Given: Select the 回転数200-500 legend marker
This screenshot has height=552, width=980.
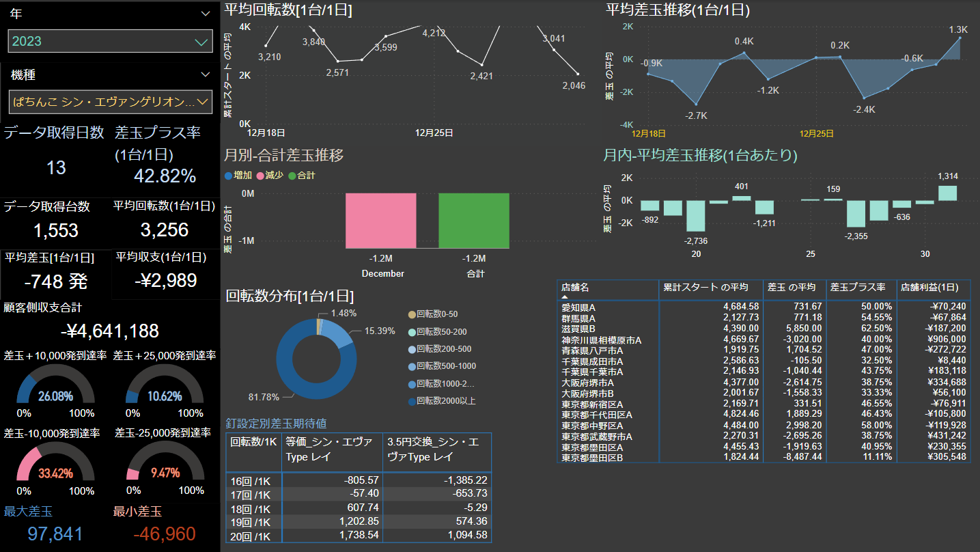Looking at the screenshot, I should (x=411, y=349).
